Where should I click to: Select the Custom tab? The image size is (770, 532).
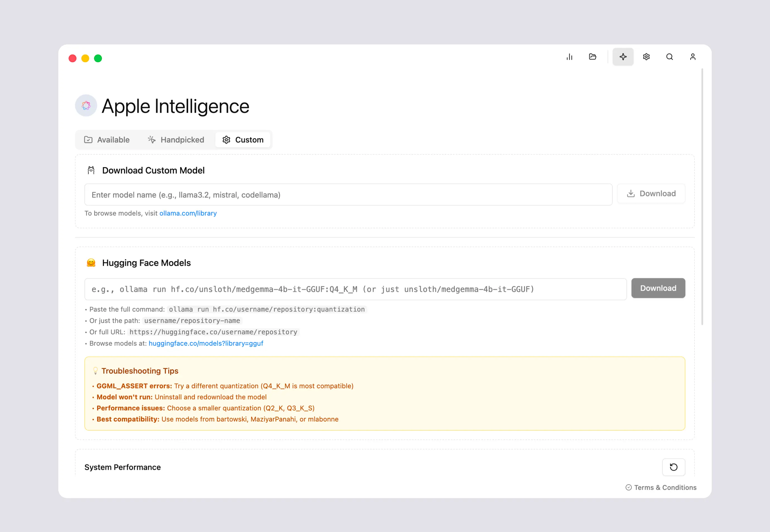click(x=243, y=140)
